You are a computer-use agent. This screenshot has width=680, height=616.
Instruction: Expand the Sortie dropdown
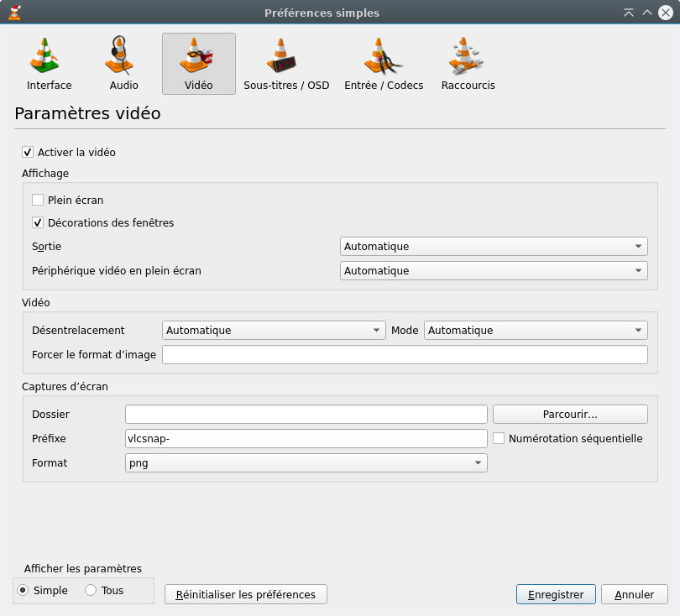(x=494, y=247)
